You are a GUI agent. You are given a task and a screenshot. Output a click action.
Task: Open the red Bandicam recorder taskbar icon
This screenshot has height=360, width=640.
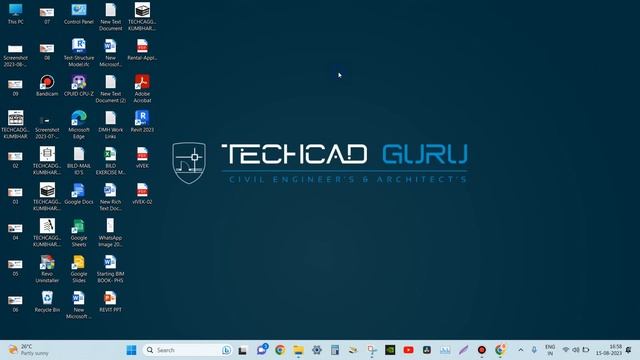[x=482, y=350]
